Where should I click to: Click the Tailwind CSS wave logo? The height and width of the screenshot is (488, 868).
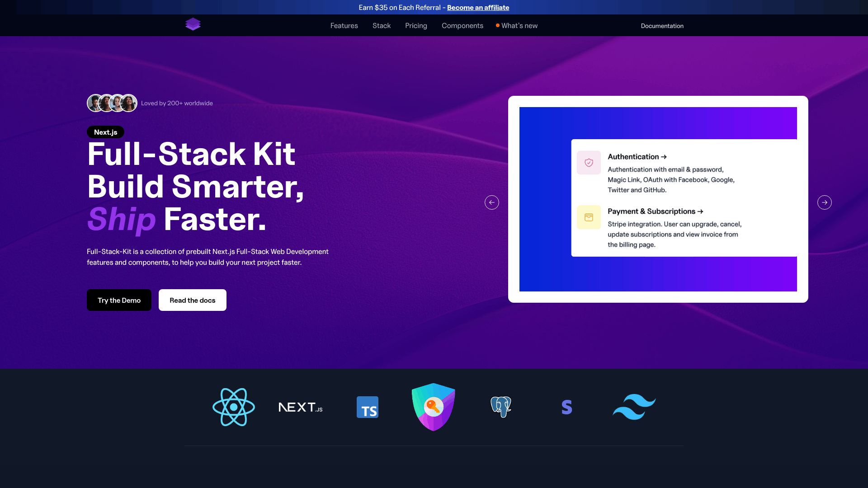tap(634, 407)
